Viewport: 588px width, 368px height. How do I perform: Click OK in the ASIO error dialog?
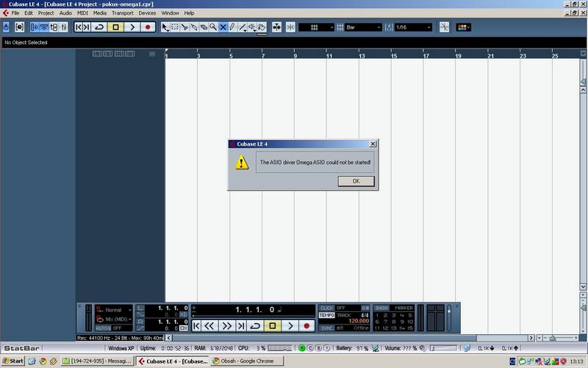tap(356, 181)
